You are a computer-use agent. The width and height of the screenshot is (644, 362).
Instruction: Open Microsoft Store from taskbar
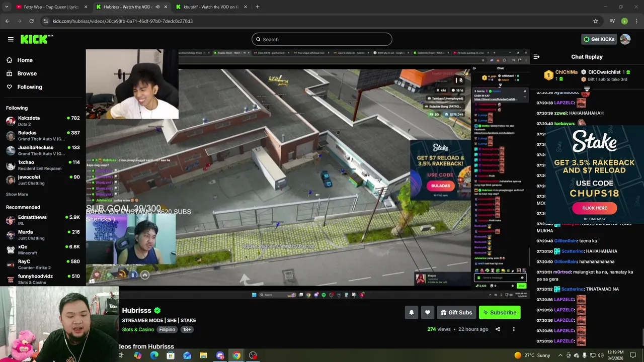[171, 355]
